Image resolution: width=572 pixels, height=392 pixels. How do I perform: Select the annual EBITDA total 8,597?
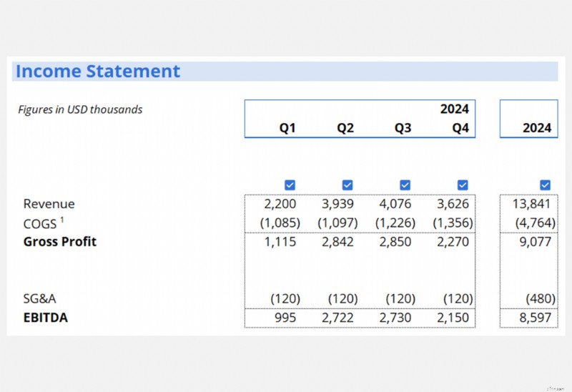point(535,318)
